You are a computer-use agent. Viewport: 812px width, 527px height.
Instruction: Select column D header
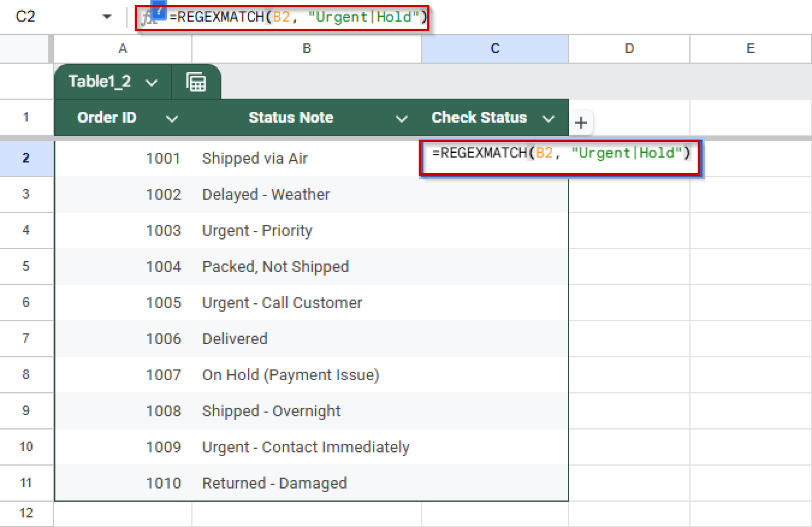pyautogui.click(x=629, y=48)
